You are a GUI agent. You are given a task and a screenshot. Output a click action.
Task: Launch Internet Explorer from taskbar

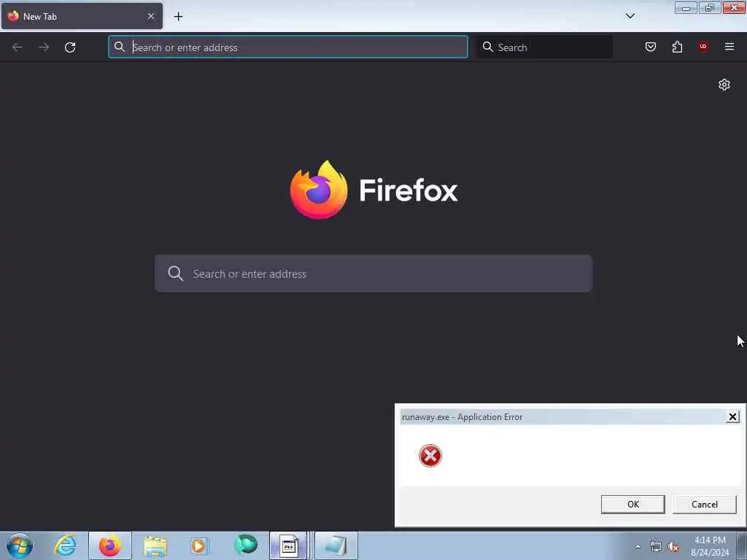65,545
